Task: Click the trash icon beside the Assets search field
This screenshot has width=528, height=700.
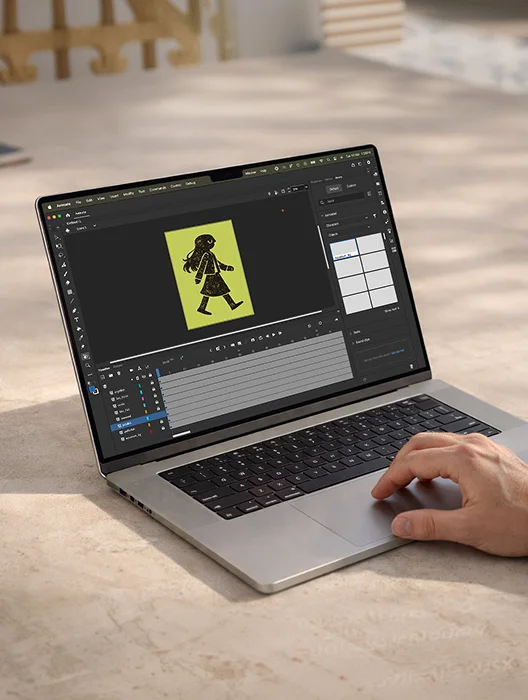Action: [369, 194]
